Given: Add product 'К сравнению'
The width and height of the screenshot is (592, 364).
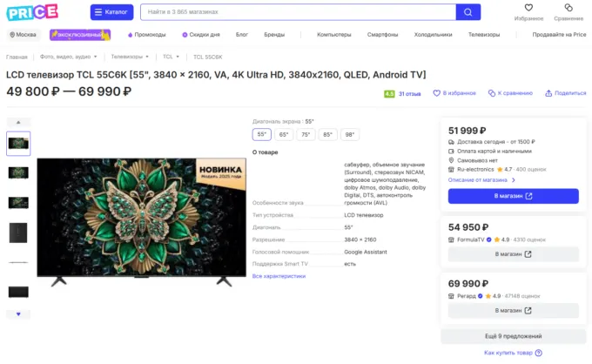Looking at the screenshot, I should 510,93.
